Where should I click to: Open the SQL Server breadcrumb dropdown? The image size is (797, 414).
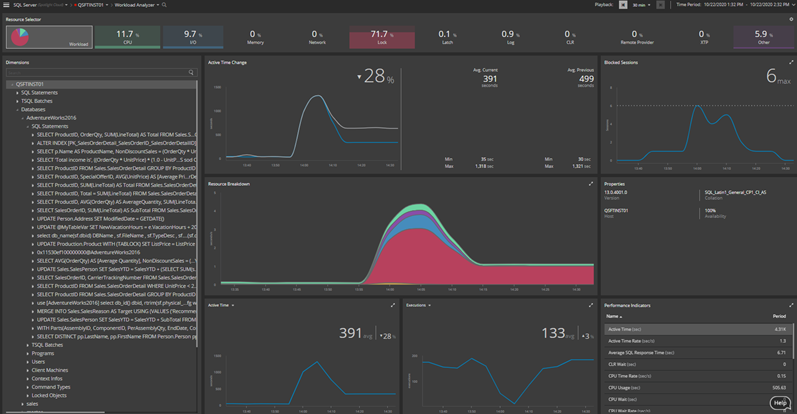click(67, 5)
